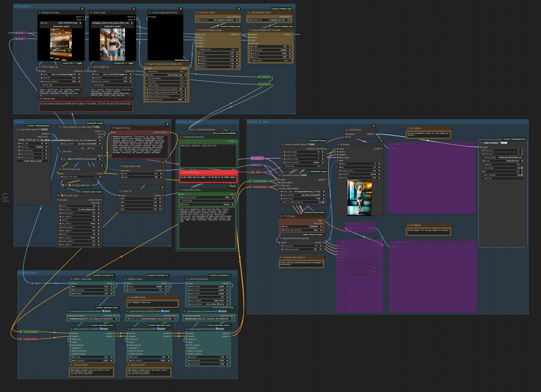
Task: Click the Video Combine VHS film icon
Action: [499, 143]
